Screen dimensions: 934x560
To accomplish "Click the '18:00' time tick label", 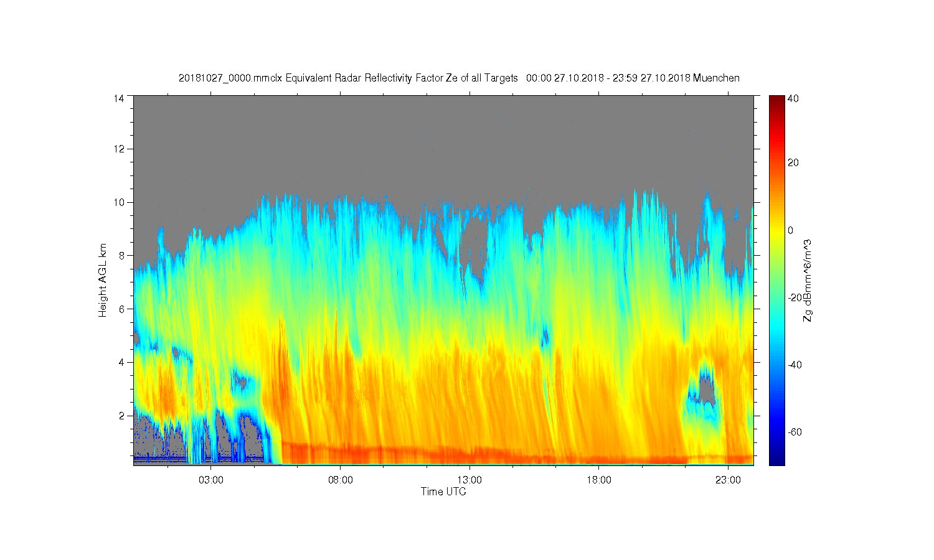I will (x=599, y=480).
